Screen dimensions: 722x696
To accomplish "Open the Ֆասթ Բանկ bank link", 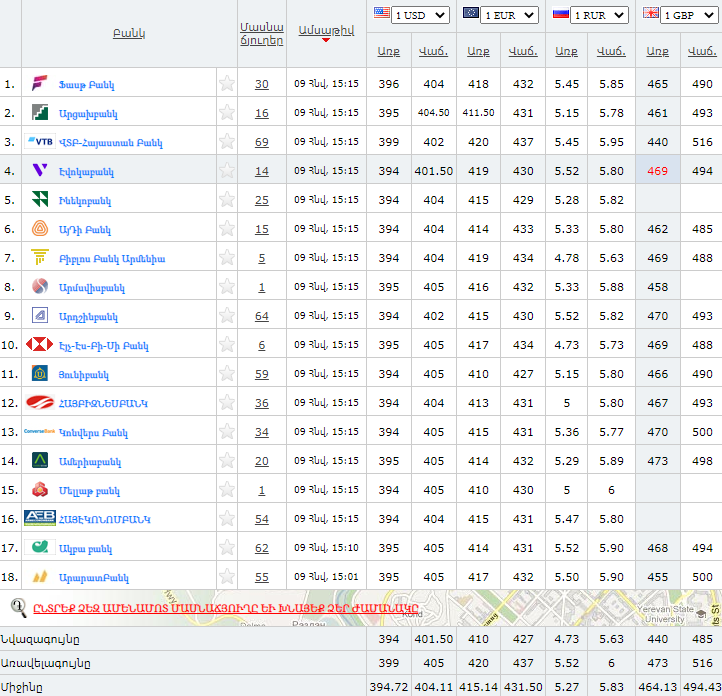I will click(86, 85).
